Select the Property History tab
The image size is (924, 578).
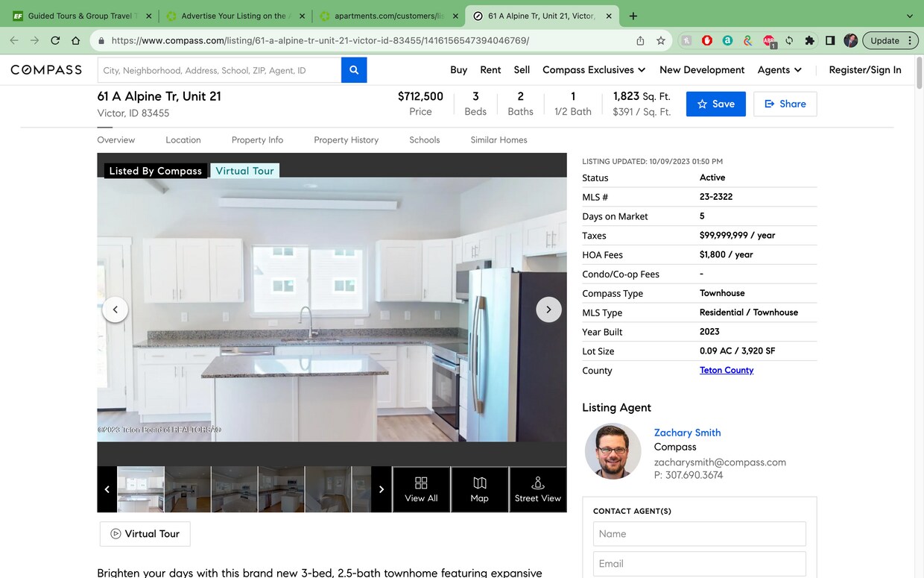tap(346, 139)
